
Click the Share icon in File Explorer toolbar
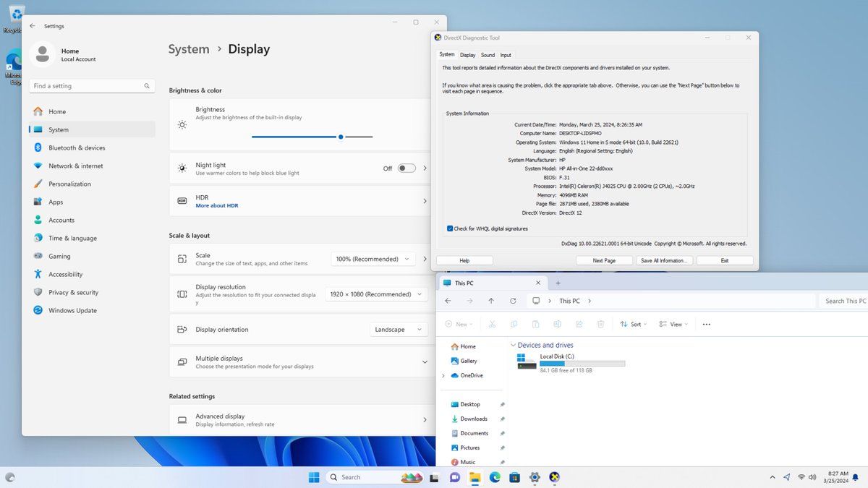pyautogui.click(x=579, y=324)
